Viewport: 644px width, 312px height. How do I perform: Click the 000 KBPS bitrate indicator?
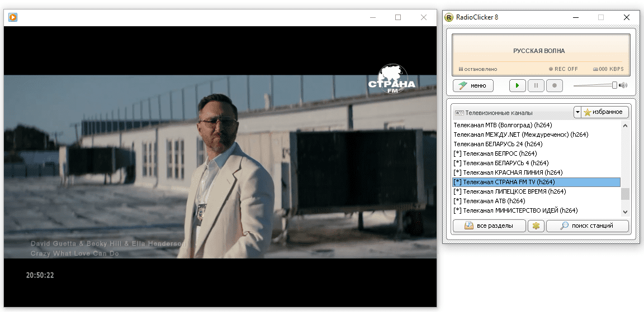tap(608, 69)
